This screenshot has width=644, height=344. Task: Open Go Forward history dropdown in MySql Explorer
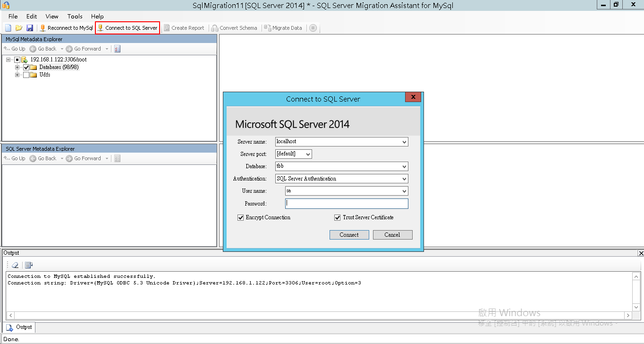(x=107, y=49)
